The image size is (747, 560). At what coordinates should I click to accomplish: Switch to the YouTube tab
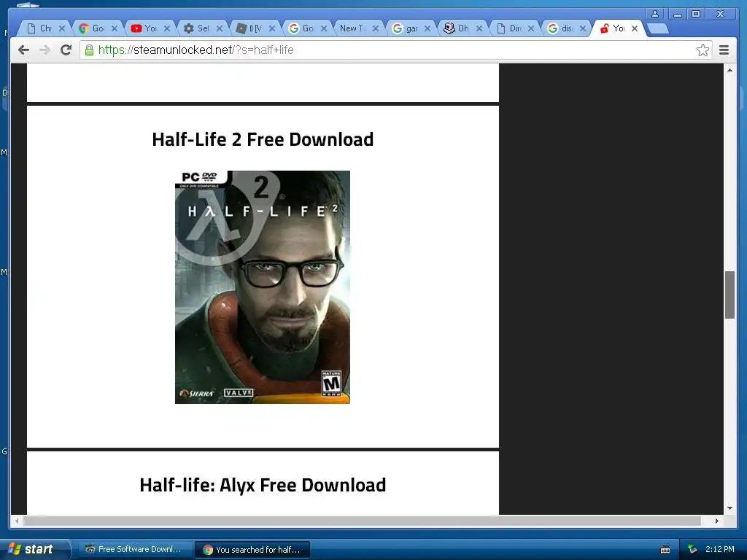pyautogui.click(x=149, y=28)
